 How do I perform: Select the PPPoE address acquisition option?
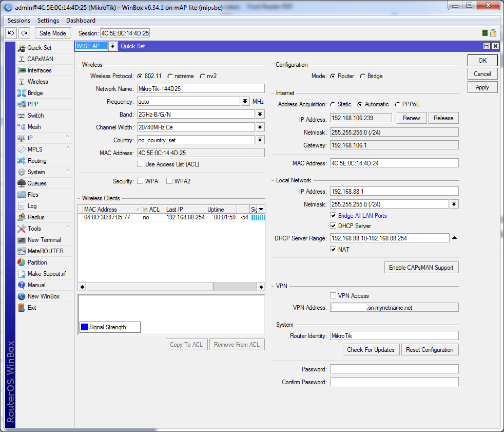398,104
